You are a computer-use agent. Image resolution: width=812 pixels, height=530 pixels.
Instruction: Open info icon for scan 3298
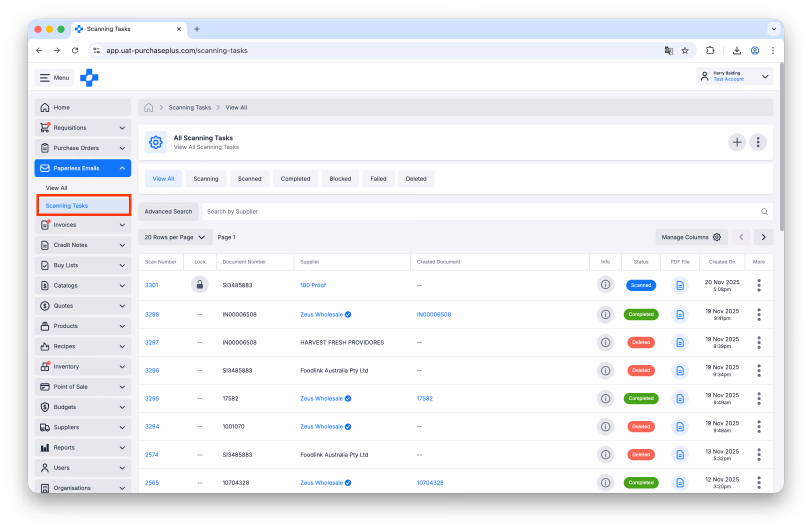605,314
